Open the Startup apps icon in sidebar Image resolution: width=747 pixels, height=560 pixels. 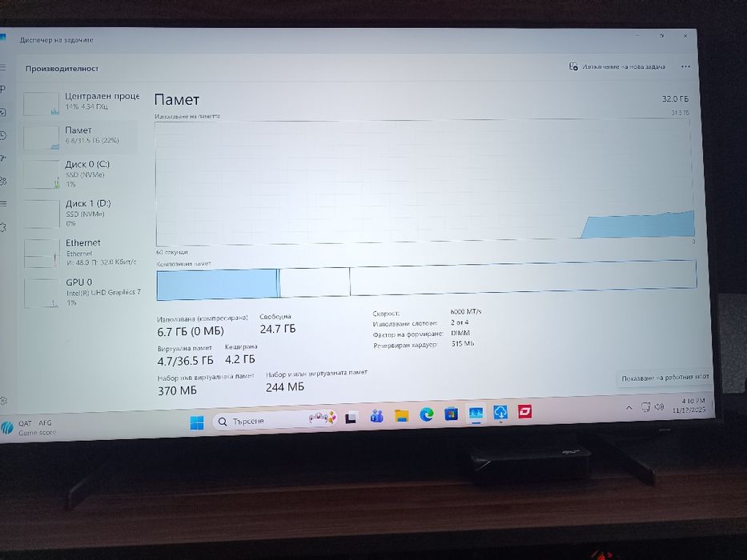point(3,158)
